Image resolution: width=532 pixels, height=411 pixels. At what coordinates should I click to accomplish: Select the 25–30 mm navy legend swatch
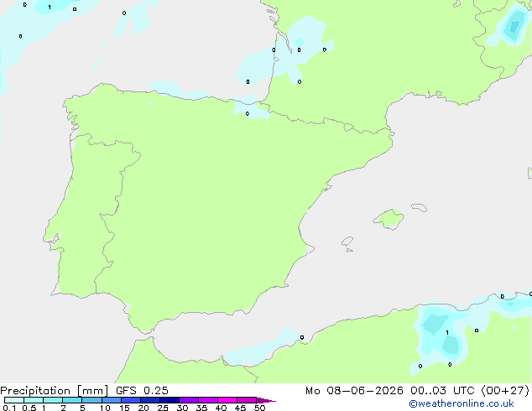click(170, 400)
